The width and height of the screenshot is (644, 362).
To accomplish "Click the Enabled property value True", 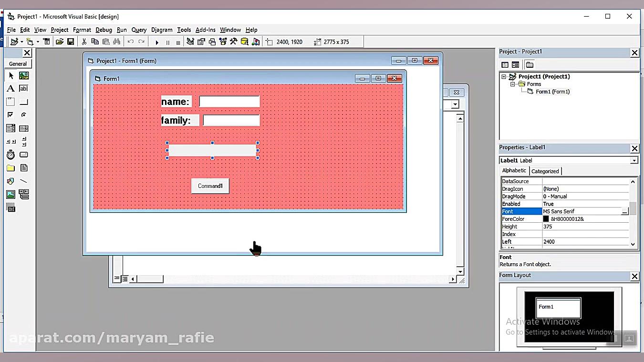I will coord(586,204).
